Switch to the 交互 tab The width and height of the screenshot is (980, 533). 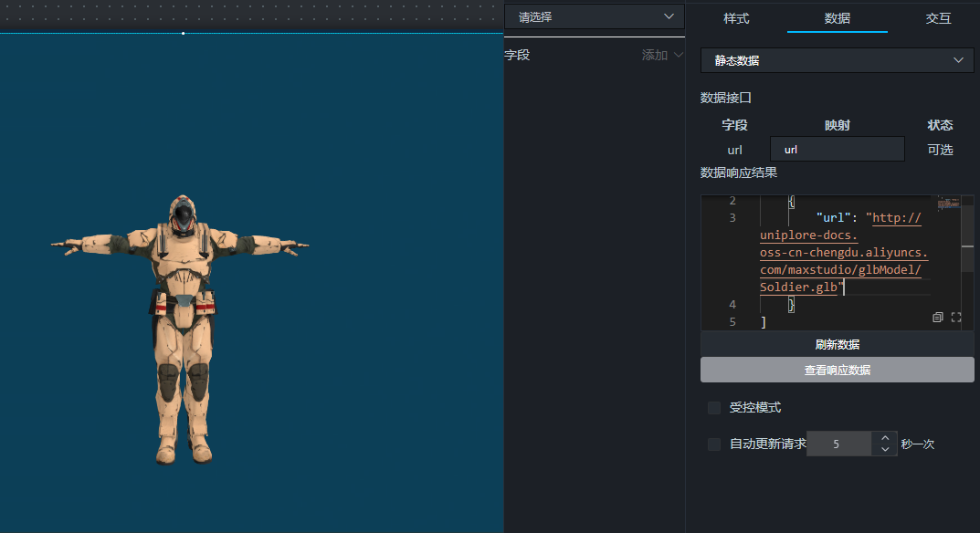[x=938, y=18]
